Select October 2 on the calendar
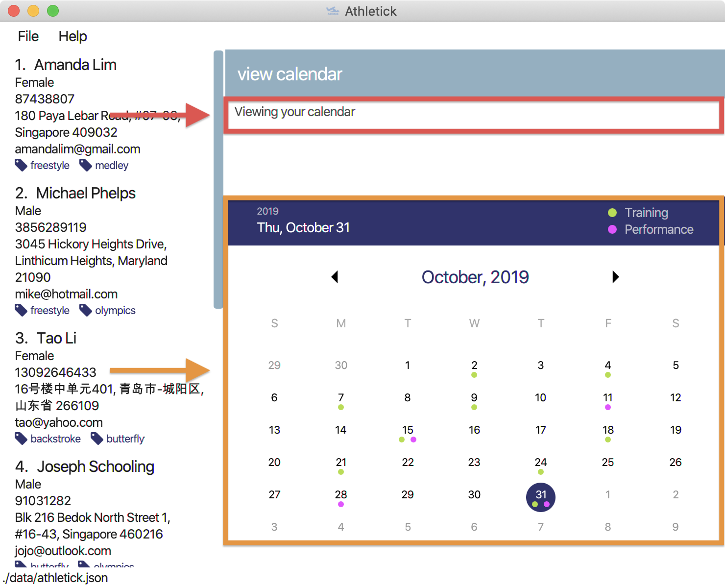Image resolution: width=725 pixels, height=588 pixels. (x=474, y=366)
